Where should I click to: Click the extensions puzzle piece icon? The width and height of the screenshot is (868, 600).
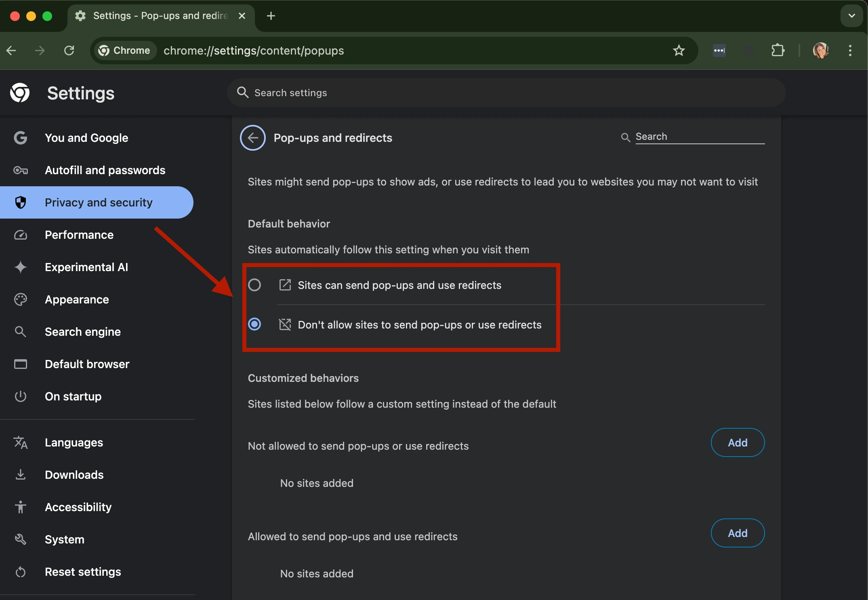[x=778, y=51]
